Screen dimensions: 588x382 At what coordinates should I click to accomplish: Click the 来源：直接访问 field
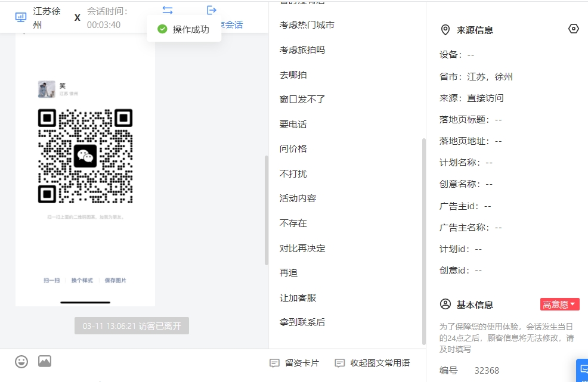[471, 98]
